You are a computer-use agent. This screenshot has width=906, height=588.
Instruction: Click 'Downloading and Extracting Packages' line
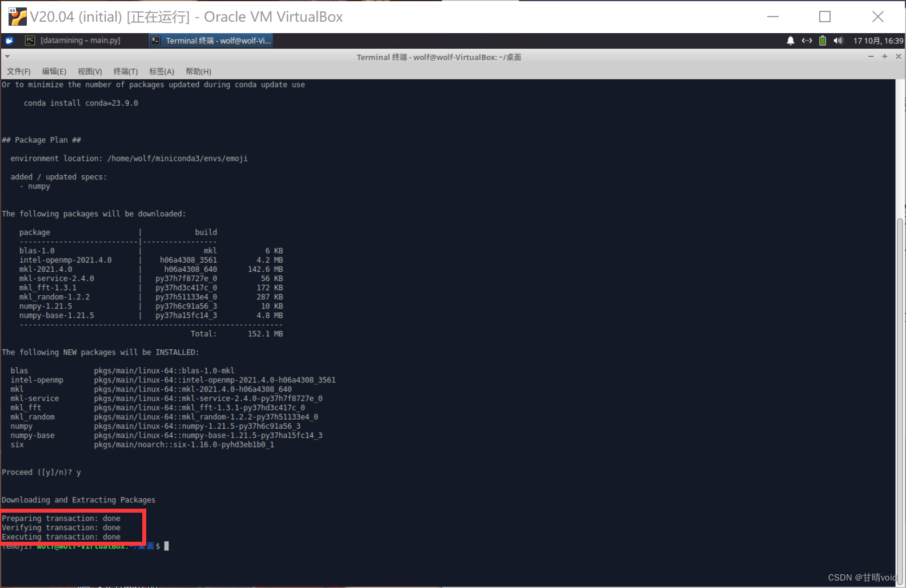[x=78, y=500]
